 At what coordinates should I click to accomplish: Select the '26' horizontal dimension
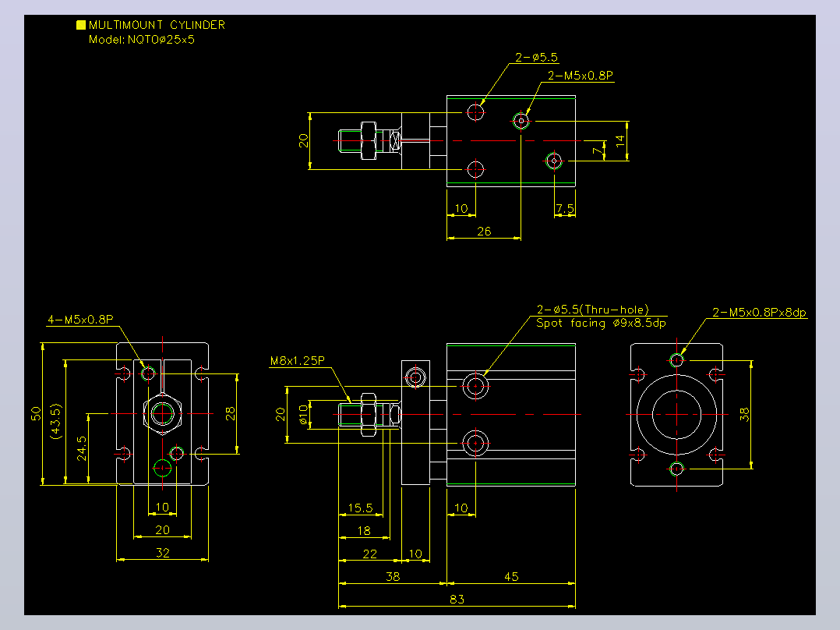point(484,231)
